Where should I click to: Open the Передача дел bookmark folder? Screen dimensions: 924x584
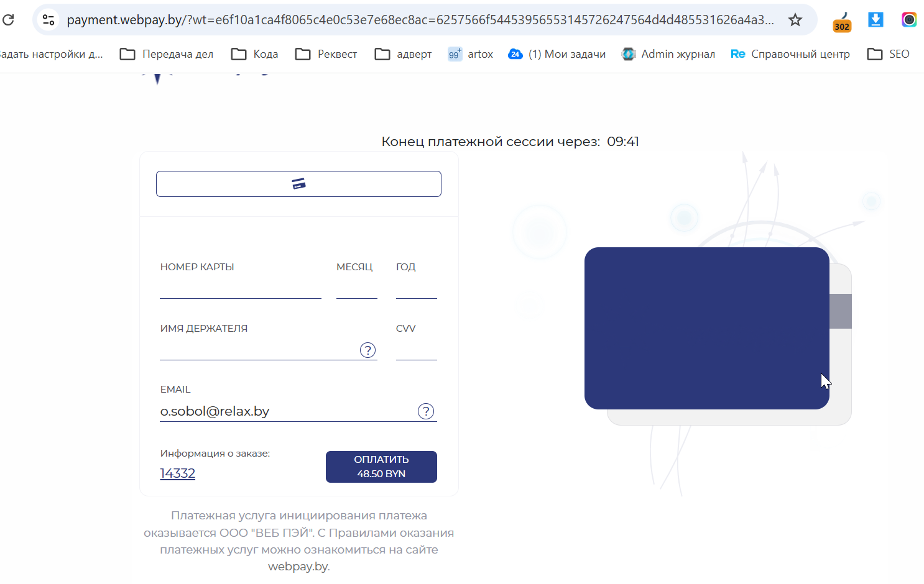point(167,54)
